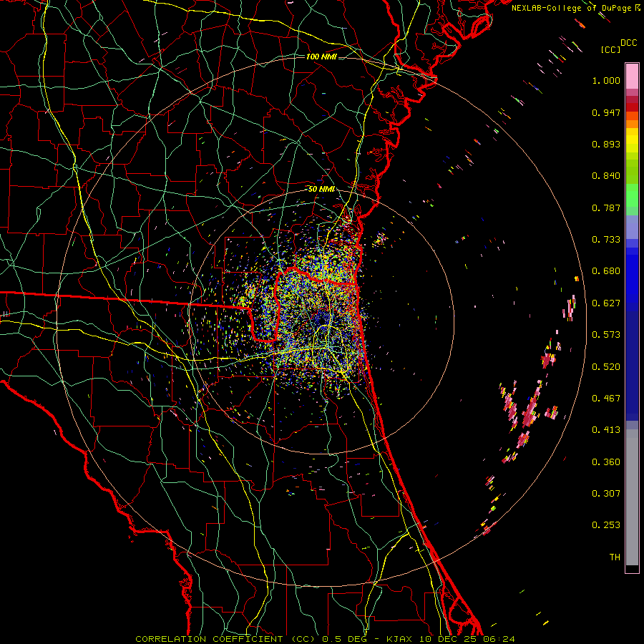Click the [CC] units label
644x644 pixels.
tap(610, 49)
